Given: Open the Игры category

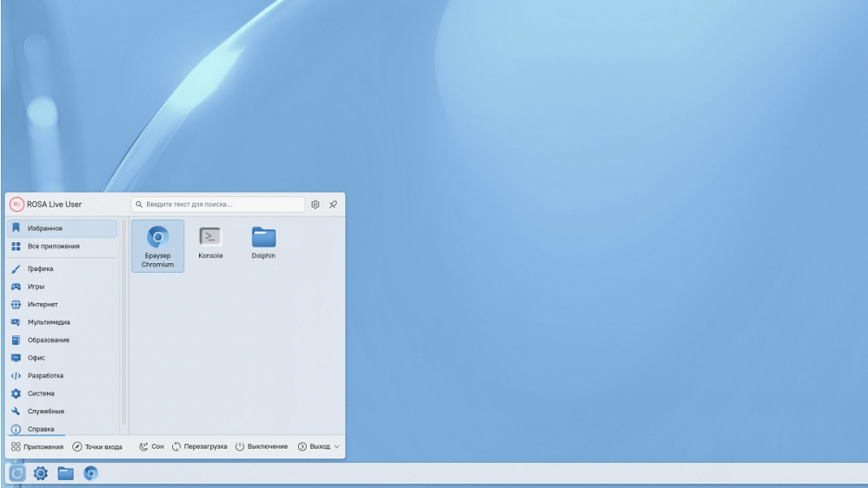Looking at the screenshot, I should click(x=62, y=287).
